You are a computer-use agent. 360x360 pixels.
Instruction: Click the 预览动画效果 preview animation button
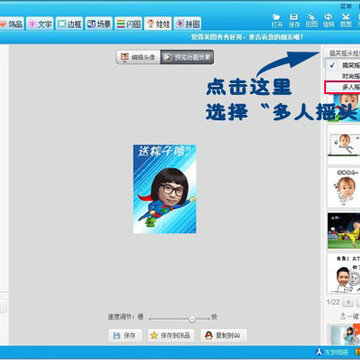(x=187, y=57)
